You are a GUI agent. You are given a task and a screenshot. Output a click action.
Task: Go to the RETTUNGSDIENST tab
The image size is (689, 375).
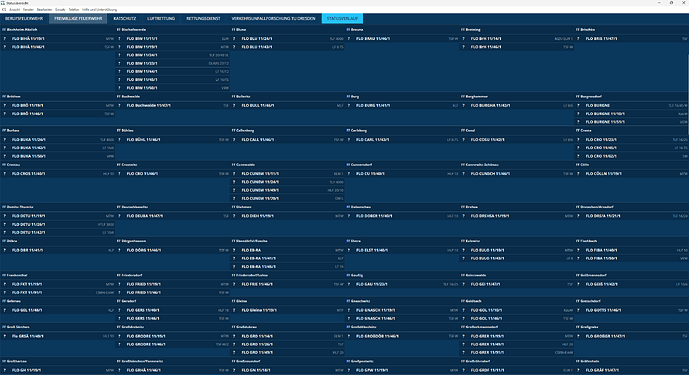(x=203, y=18)
